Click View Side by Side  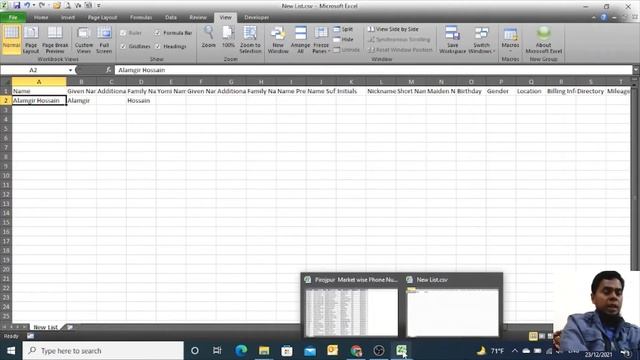pos(393,29)
